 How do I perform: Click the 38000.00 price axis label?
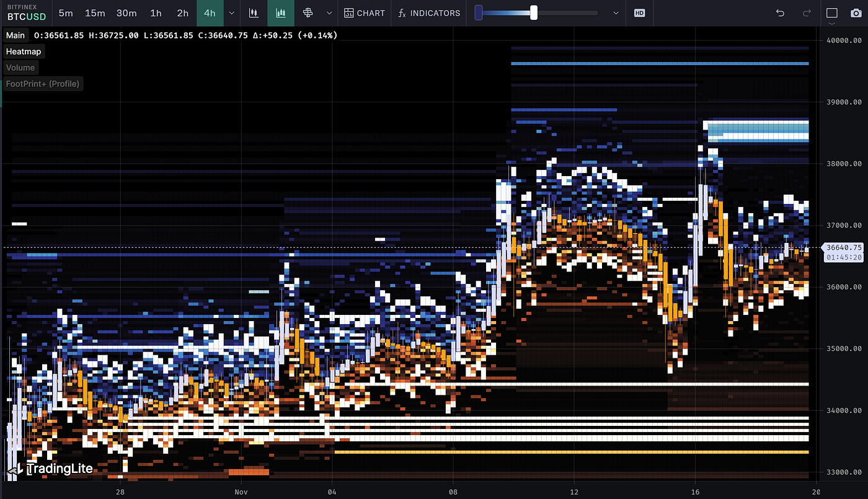(844, 164)
